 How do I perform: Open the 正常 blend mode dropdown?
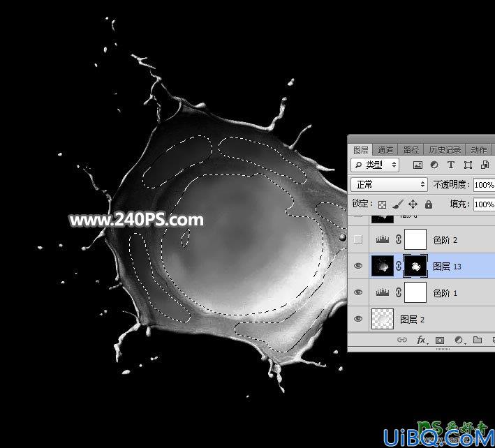(389, 184)
